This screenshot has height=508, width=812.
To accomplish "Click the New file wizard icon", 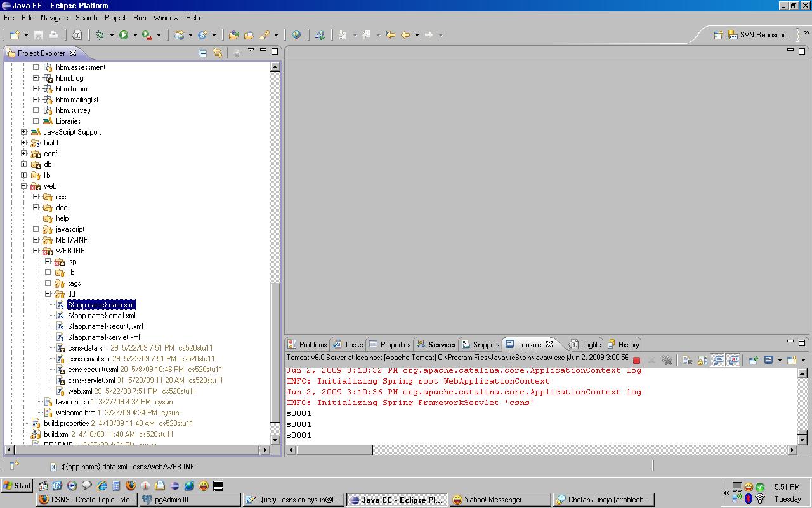I will point(15,35).
